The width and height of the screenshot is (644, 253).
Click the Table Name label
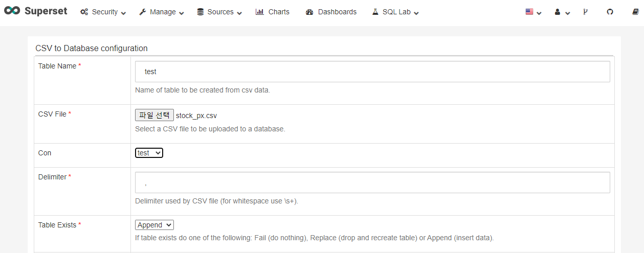57,66
